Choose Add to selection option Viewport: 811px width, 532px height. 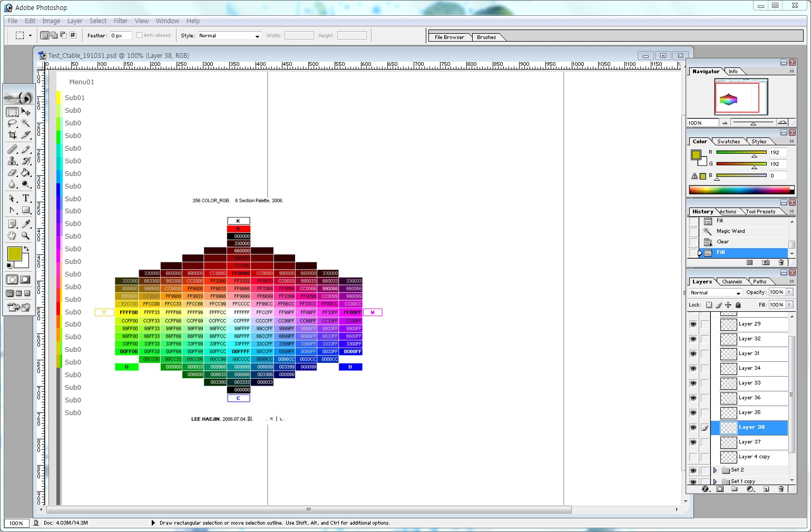click(54, 35)
